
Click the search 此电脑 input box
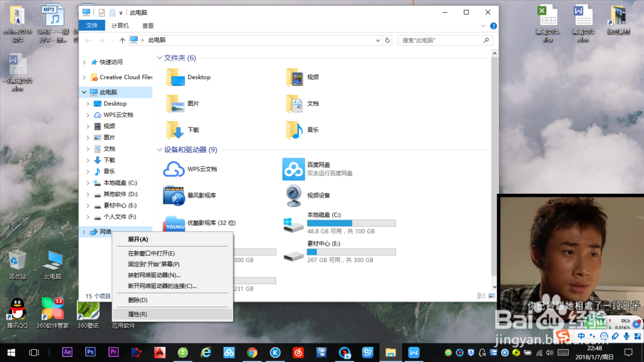[445, 41]
